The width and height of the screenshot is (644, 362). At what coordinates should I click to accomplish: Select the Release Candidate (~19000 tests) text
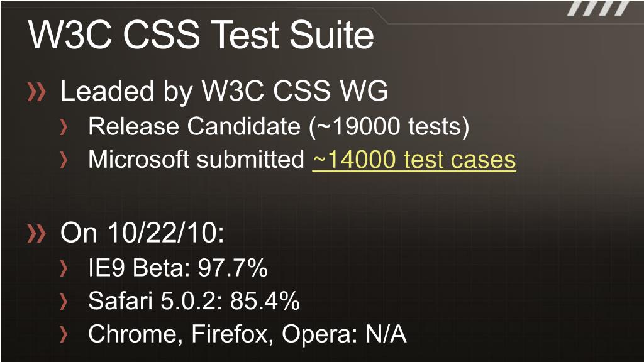(x=279, y=126)
